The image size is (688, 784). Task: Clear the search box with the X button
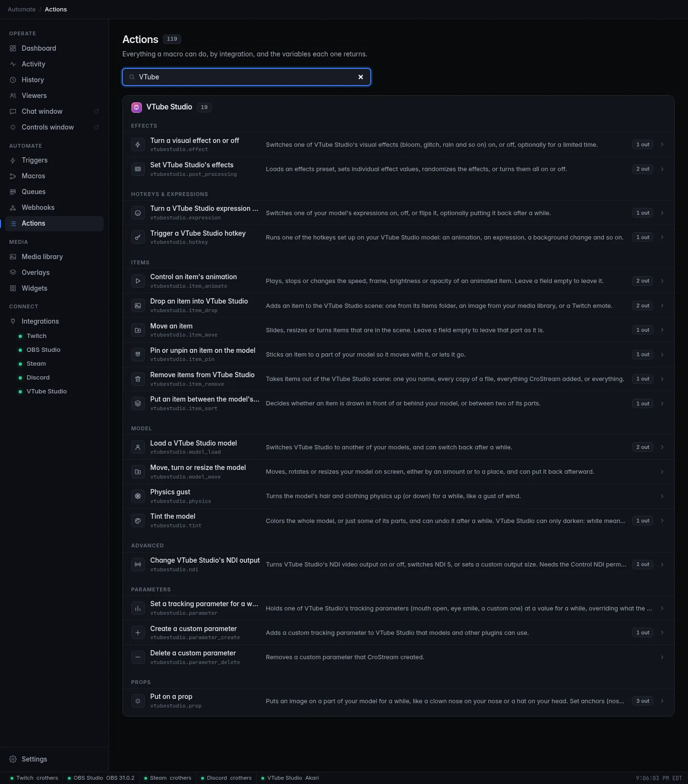tap(361, 77)
